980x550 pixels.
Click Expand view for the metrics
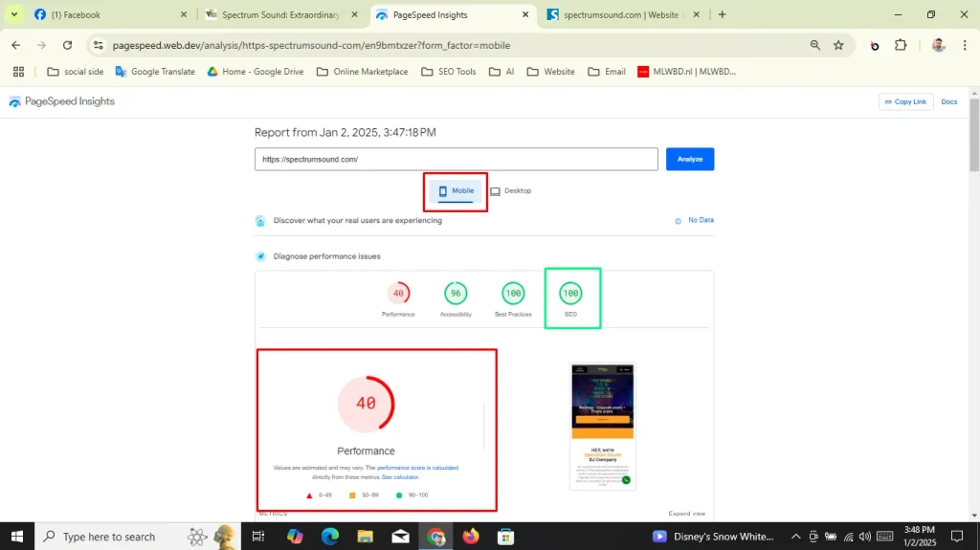click(686, 514)
